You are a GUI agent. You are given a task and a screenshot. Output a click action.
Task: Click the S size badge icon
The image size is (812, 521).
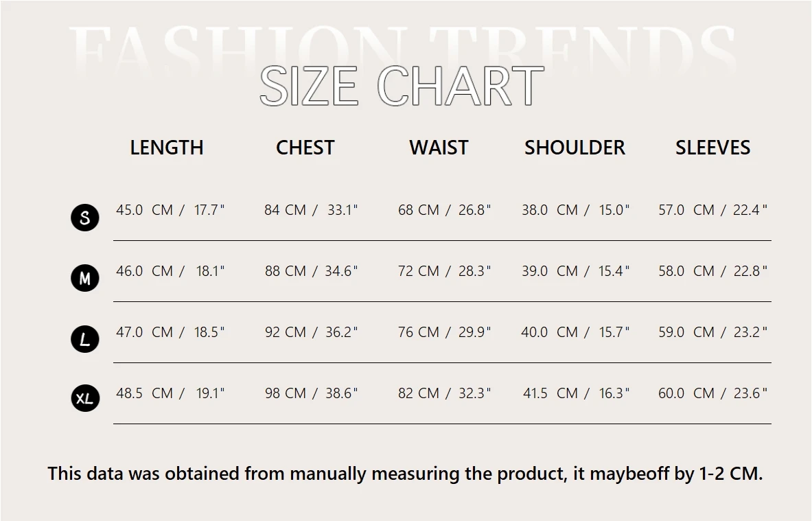(x=85, y=218)
